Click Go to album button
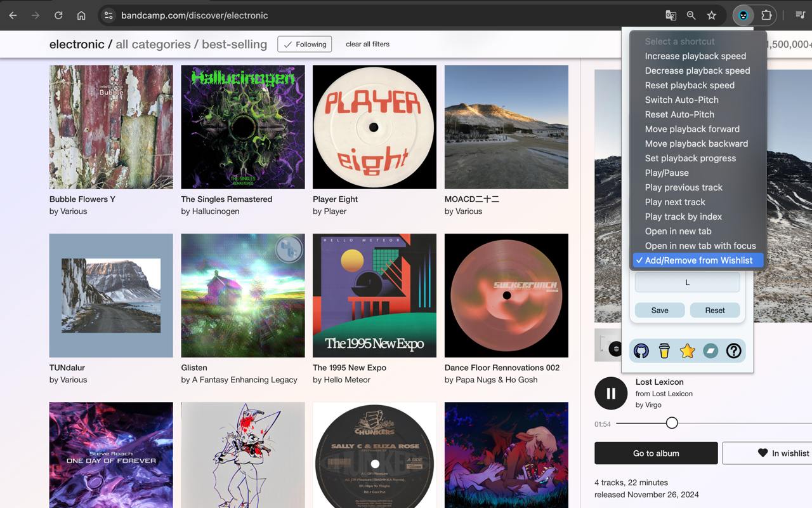Image resolution: width=812 pixels, height=508 pixels. 656,453
